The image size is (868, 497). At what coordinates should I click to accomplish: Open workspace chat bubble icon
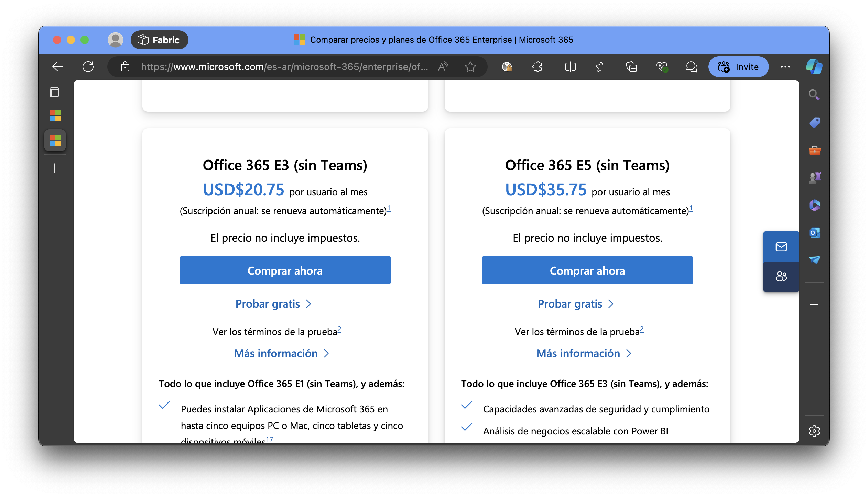(x=692, y=66)
